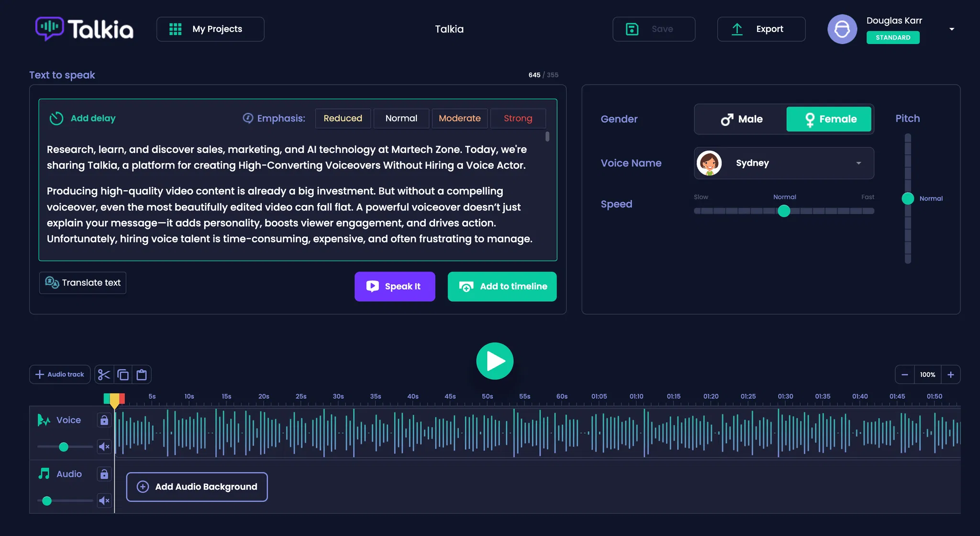Click the copy clip icon
The width and height of the screenshot is (980, 536).
point(123,375)
